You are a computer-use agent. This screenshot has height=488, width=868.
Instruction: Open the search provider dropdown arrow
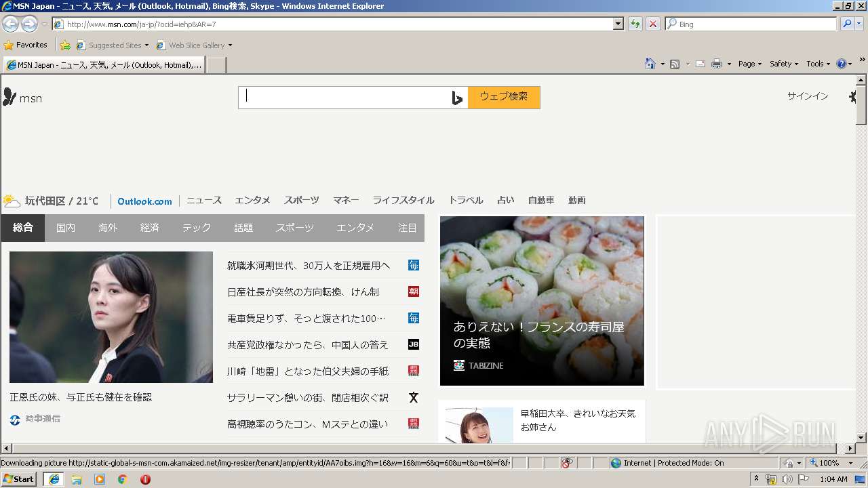(860, 24)
